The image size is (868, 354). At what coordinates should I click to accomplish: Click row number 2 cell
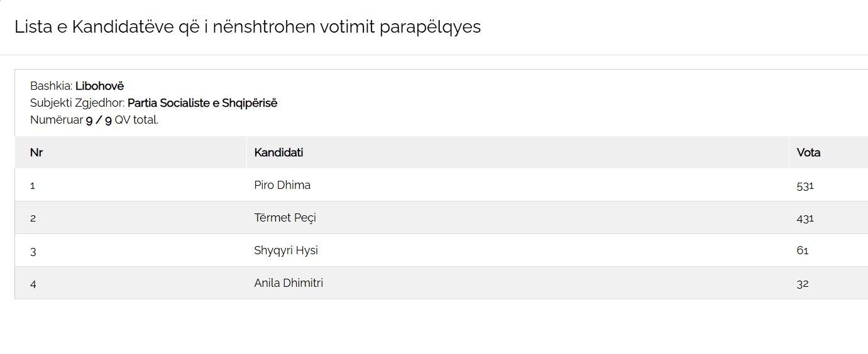[33, 218]
